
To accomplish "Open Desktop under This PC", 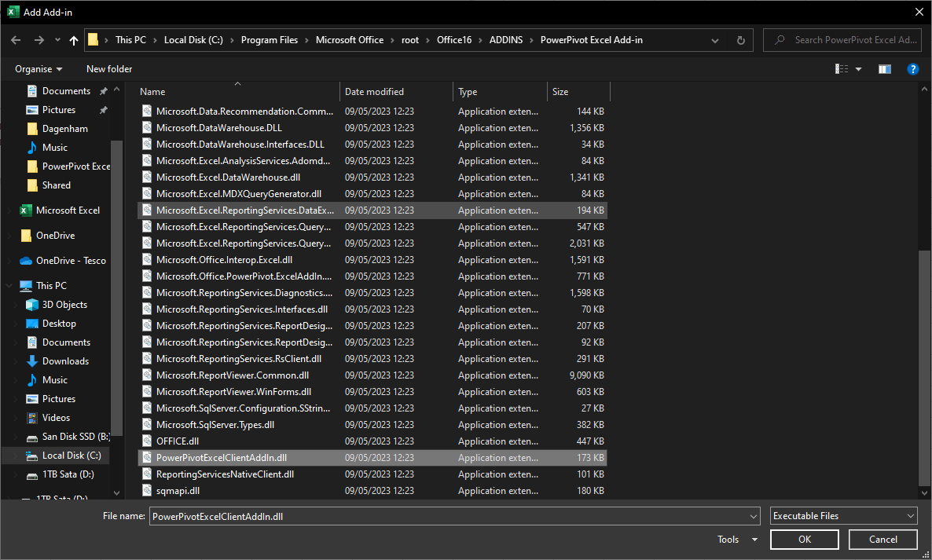I will (59, 324).
